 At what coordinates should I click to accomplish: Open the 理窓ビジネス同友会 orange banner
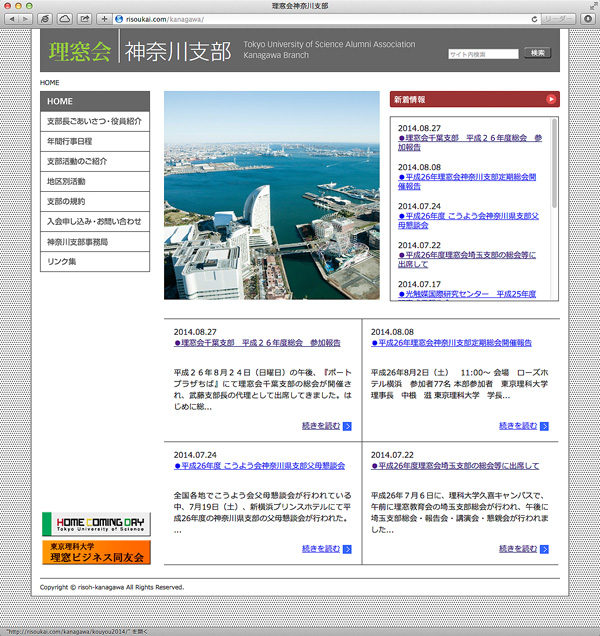point(96,552)
